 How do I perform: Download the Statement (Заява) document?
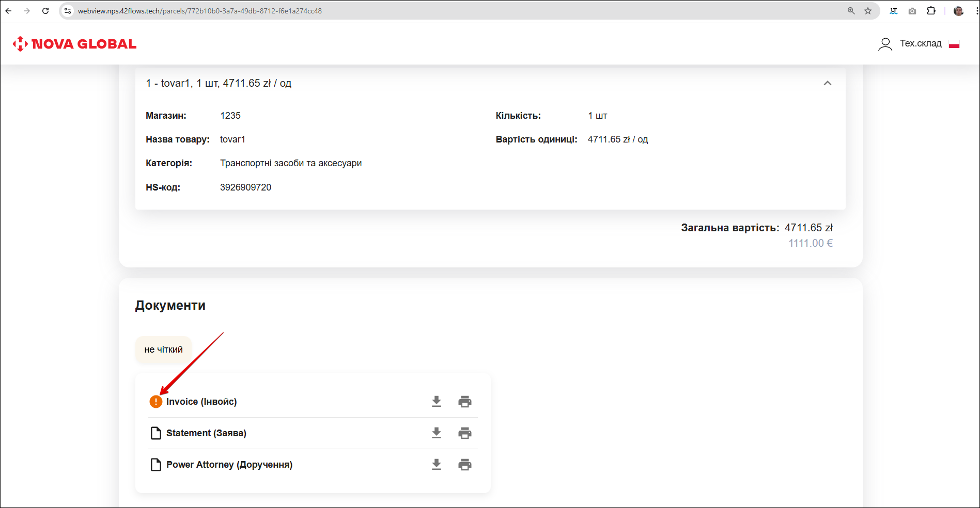pyautogui.click(x=437, y=433)
